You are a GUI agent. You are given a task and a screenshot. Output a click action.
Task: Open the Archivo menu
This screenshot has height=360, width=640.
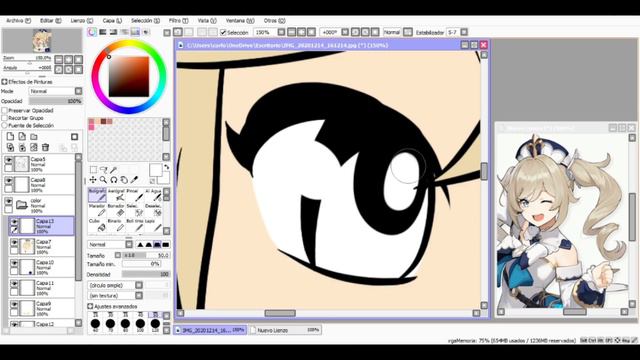coord(18,20)
